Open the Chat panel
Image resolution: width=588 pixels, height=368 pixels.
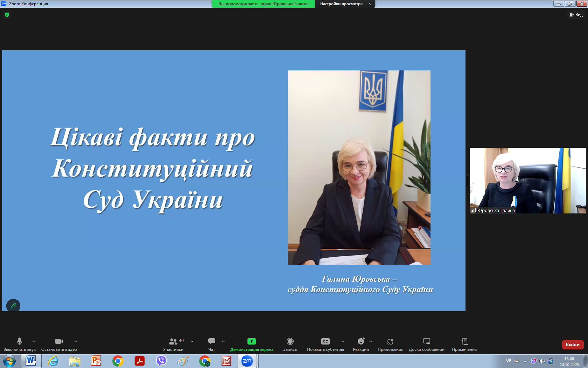(x=211, y=341)
